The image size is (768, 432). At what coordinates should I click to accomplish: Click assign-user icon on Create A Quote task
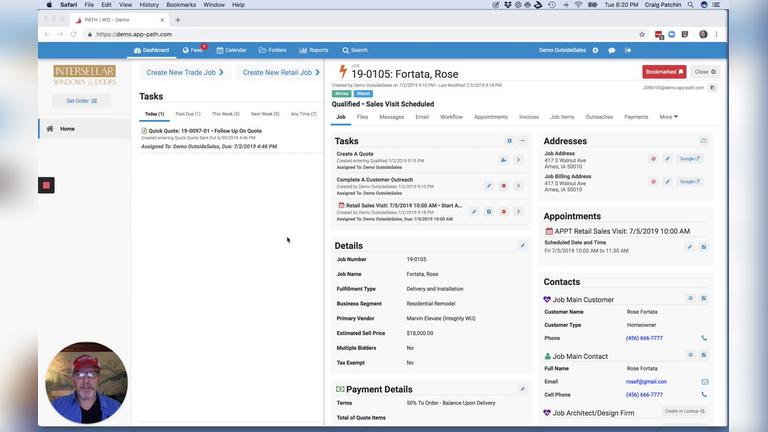pos(504,160)
